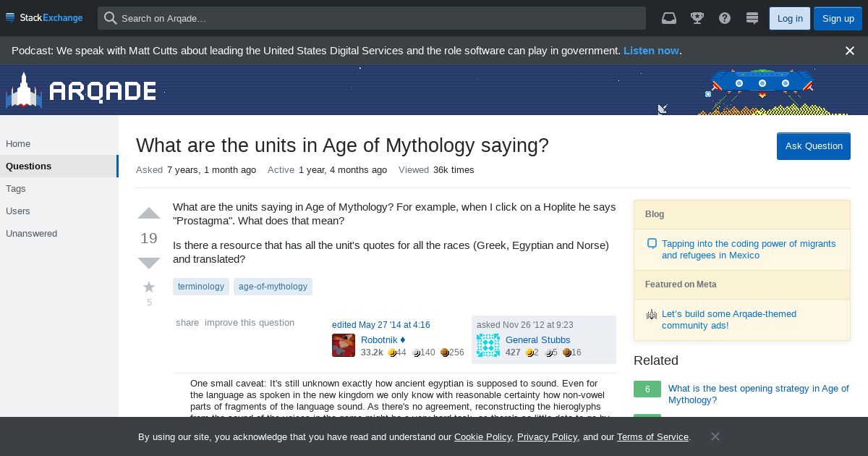Screen dimensions: 868x456
Task: Open General Stubbs' avatar image
Action: coord(488,345)
